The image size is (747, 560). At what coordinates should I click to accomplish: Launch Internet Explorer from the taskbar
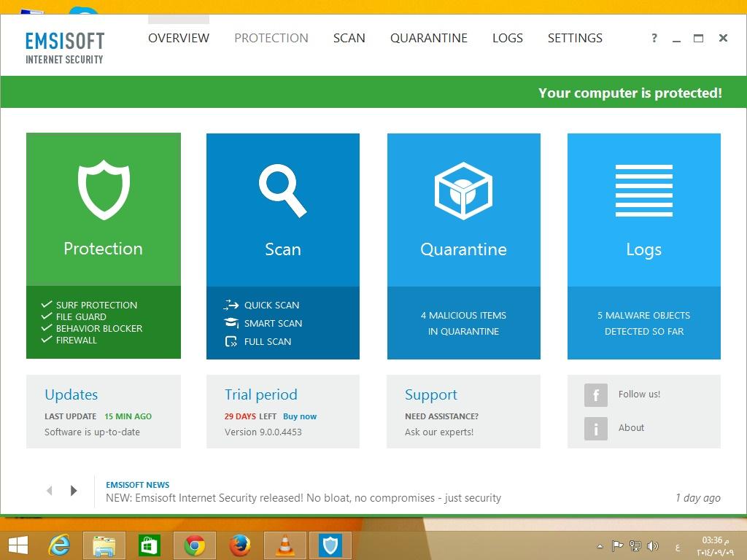(60, 545)
